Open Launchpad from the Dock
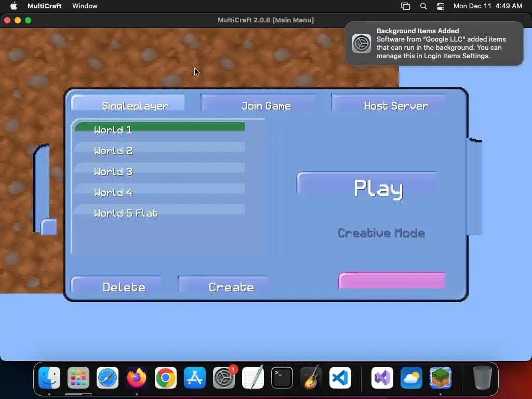The height and width of the screenshot is (399, 532). pyautogui.click(x=78, y=378)
